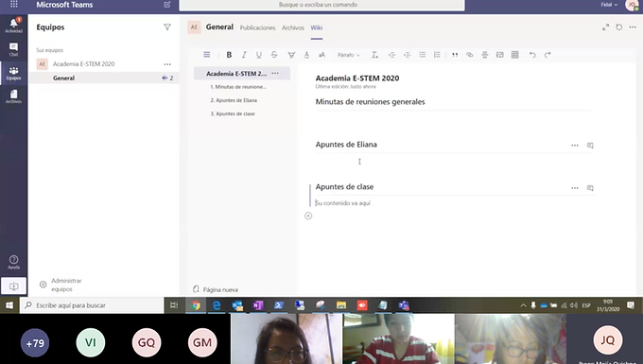Open options for Academia E-STEM wiki page
The width and height of the screenshot is (643, 364).
coord(275,74)
